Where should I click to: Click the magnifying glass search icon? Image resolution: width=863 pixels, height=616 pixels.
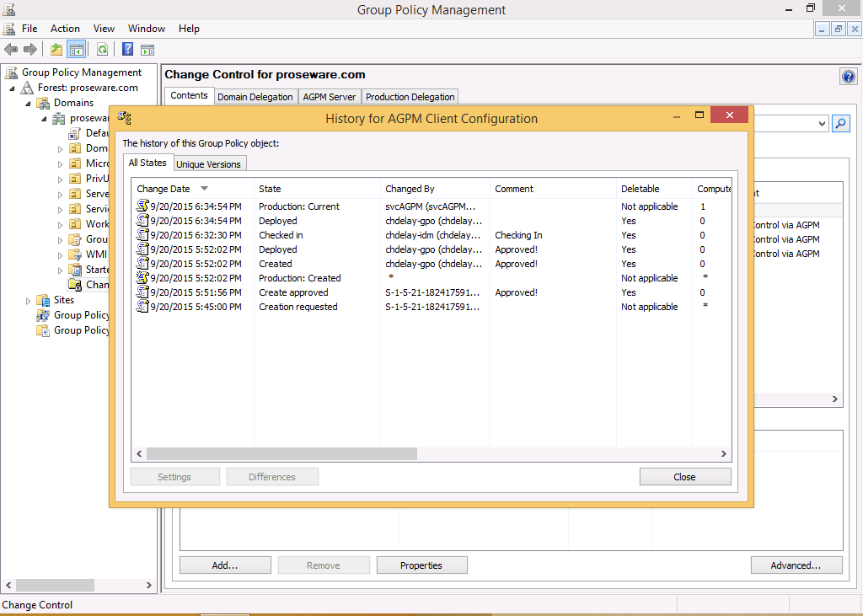click(x=840, y=124)
